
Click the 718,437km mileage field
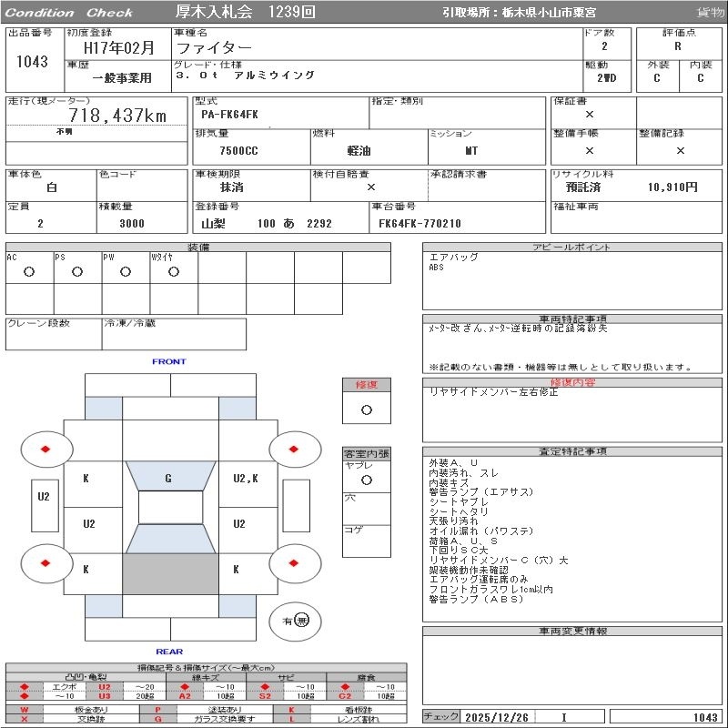tap(117, 116)
